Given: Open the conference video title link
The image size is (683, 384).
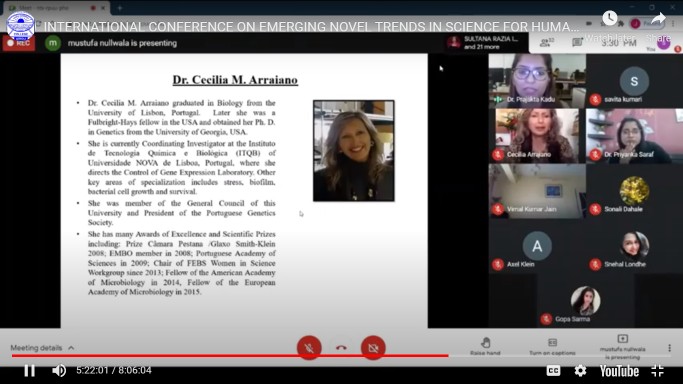Looking at the screenshot, I should [311, 27].
